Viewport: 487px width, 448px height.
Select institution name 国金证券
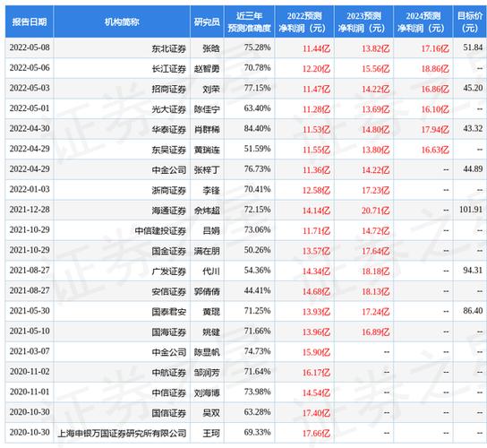[168, 251]
